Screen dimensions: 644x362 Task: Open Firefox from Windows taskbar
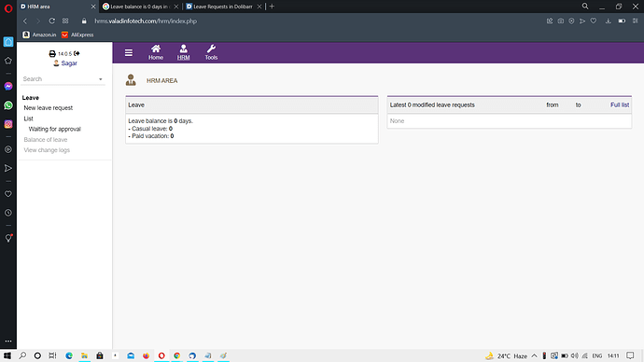146,355
